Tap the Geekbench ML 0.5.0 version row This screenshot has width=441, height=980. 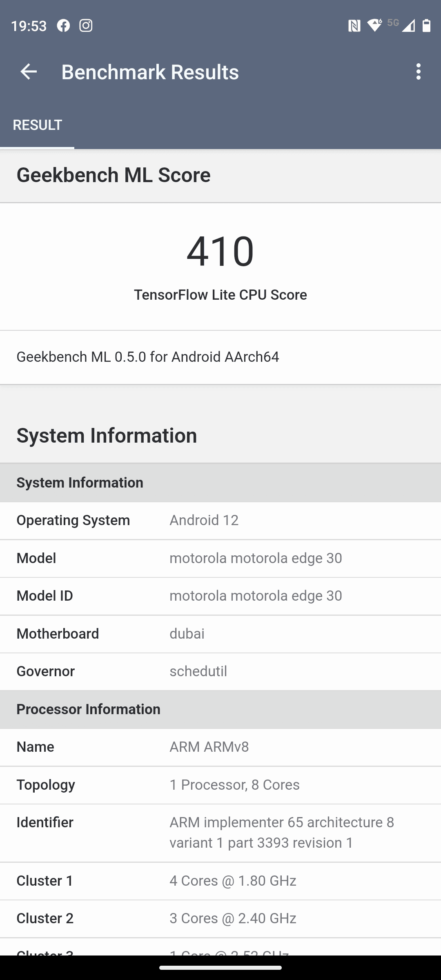[220, 357]
